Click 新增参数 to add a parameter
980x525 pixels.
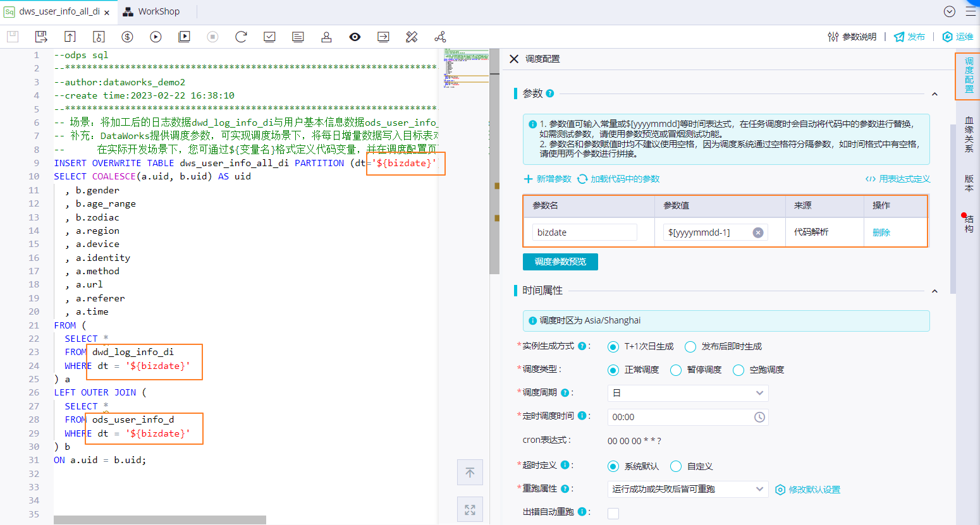[x=548, y=179]
